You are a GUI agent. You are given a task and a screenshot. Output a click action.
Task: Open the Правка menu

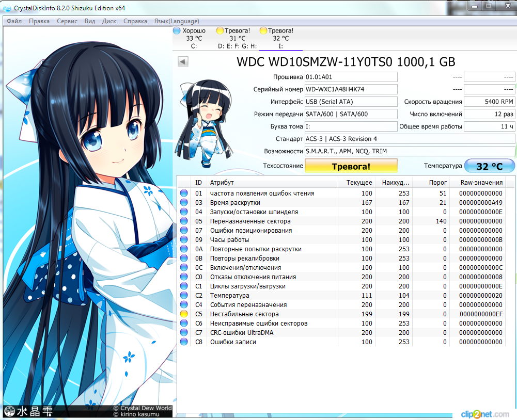[39, 21]
